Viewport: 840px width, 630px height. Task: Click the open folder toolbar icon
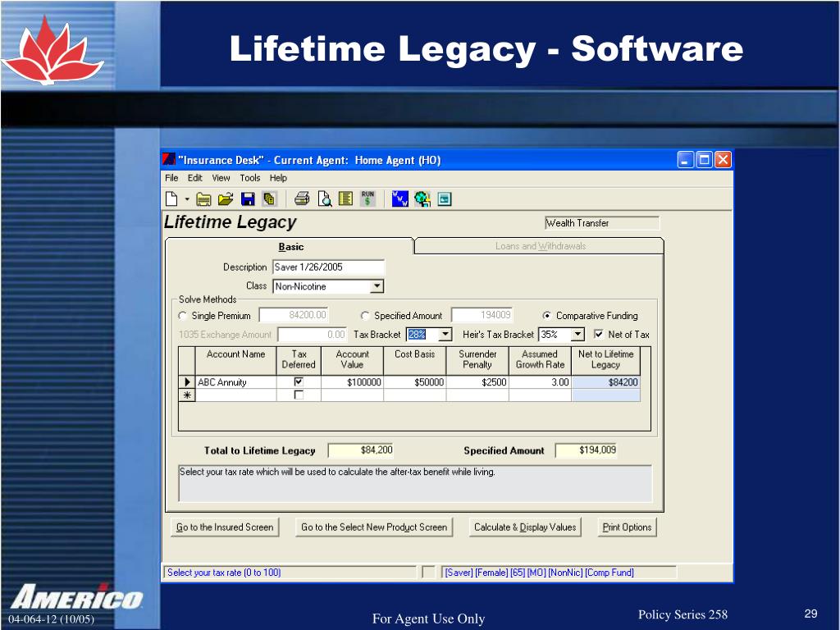tap(226, 199)
